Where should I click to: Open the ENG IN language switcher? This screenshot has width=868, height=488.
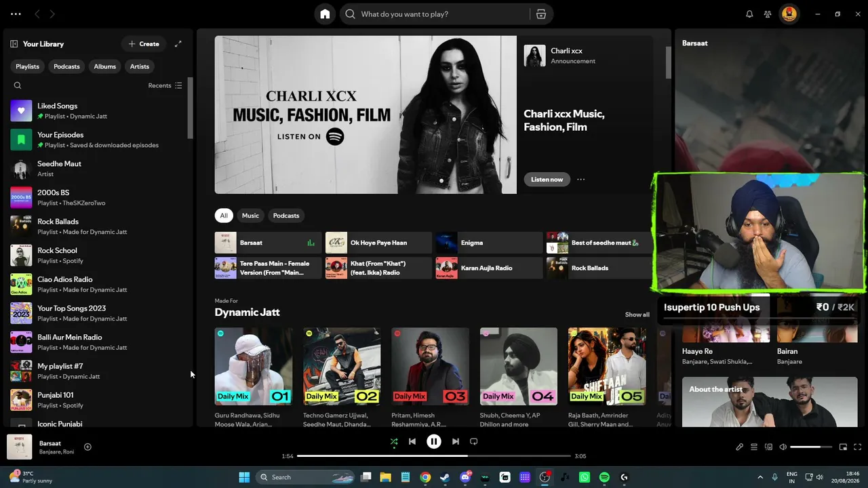click(x=792, y=477)
